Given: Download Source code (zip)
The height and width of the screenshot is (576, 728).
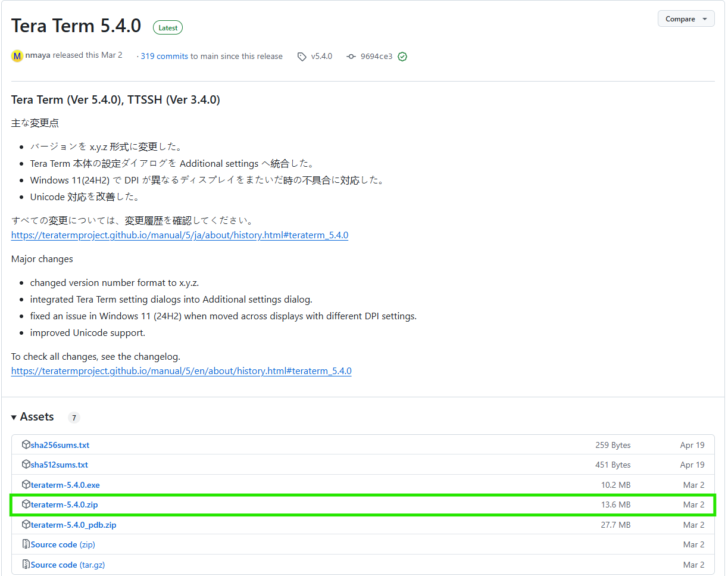Looking at the screenshot, I should tap(63, 544).
